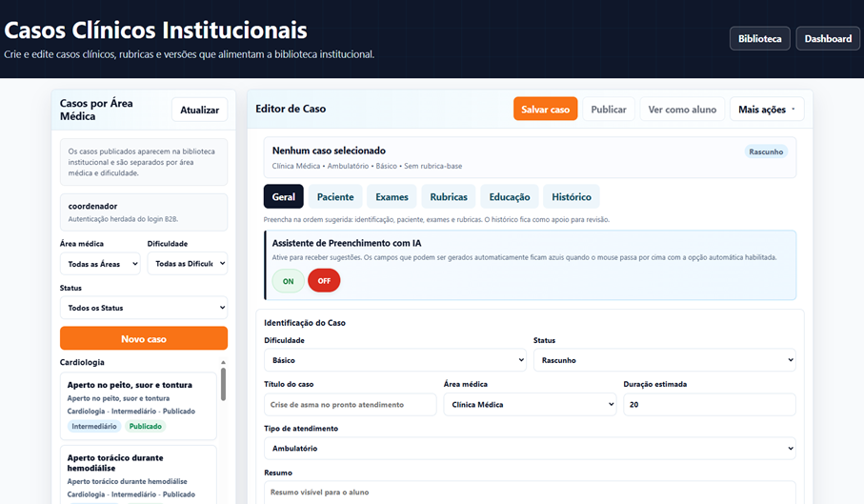Click the 'Editor de Caso' panel title
Image resolution: width=864 pixels, height=504 pixels.
(x=291, y=109)
